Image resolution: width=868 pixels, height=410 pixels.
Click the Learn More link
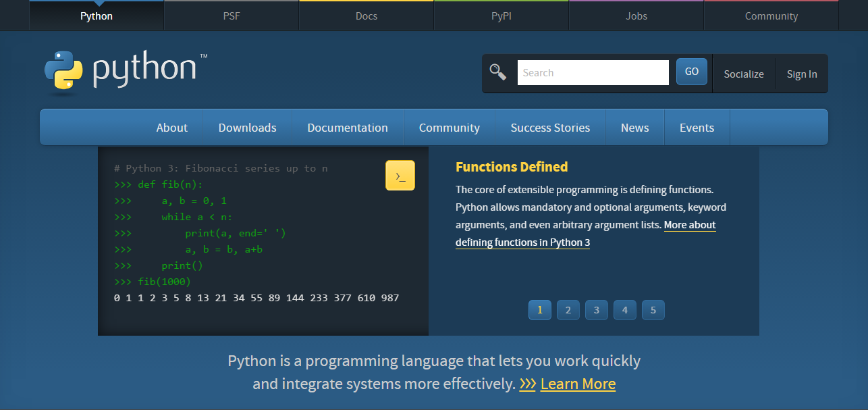(x=578, y=384)
